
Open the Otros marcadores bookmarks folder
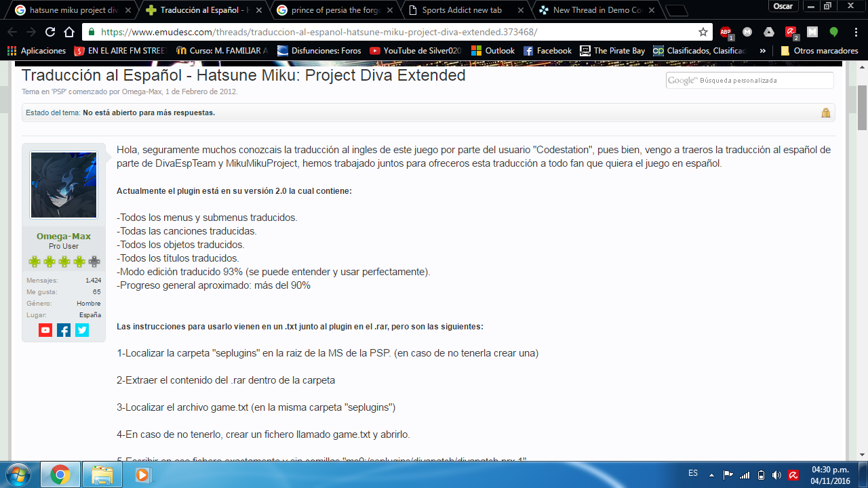pos(819,51)
